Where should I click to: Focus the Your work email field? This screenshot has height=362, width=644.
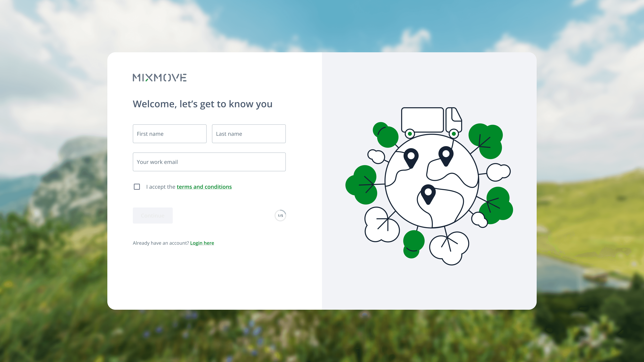209,162
